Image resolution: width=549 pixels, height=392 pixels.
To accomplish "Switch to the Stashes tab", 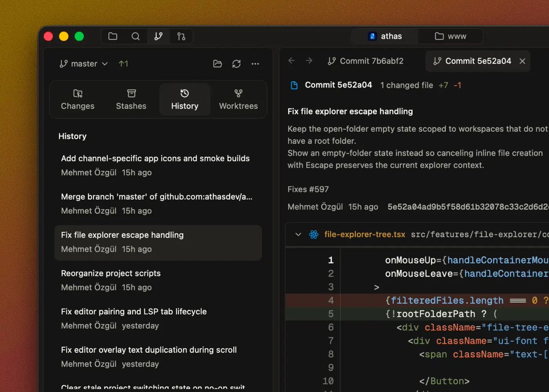I will point(131,100).
